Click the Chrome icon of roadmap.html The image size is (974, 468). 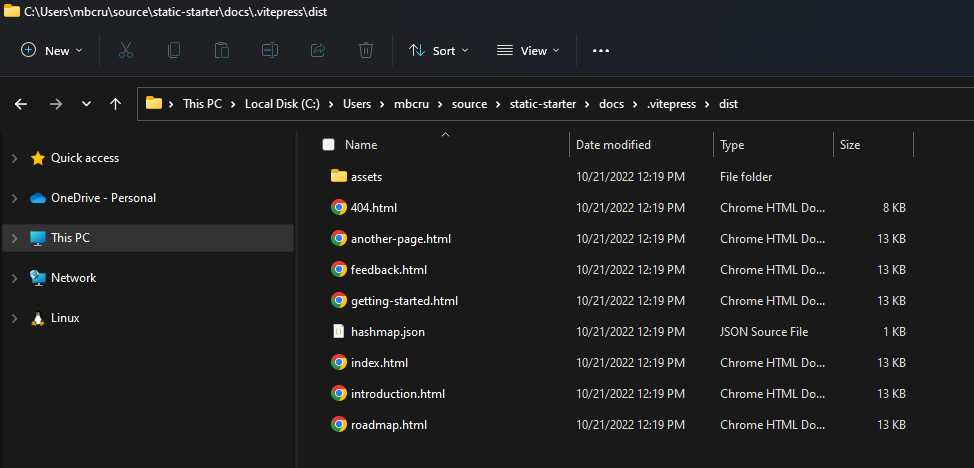click(x=339, y=425)
